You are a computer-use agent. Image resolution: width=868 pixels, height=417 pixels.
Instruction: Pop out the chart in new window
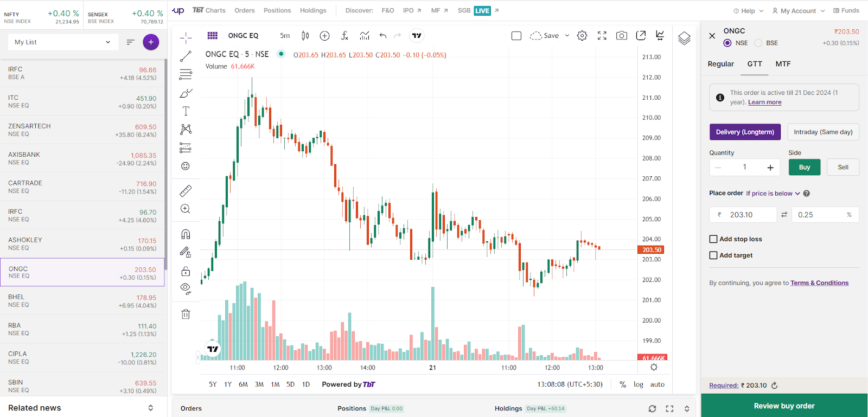(641, 35)
